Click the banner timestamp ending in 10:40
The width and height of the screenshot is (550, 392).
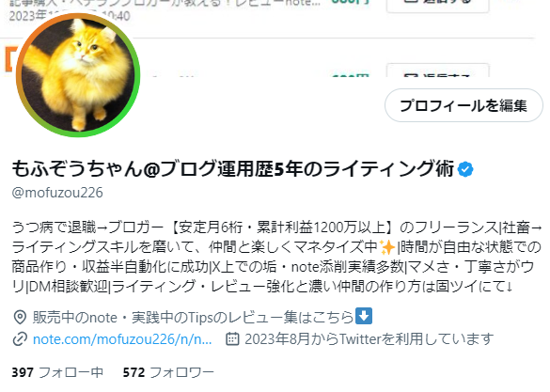coord(70,16)
